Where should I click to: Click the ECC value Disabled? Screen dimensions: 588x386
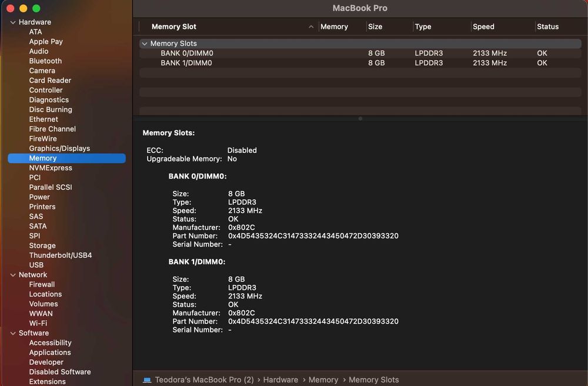point(242,150)
